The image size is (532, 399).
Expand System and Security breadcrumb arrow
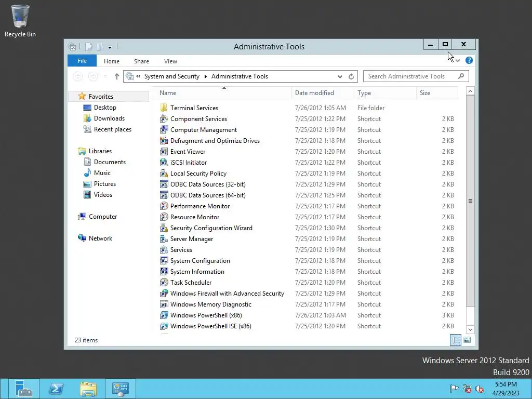coord(206,77)
